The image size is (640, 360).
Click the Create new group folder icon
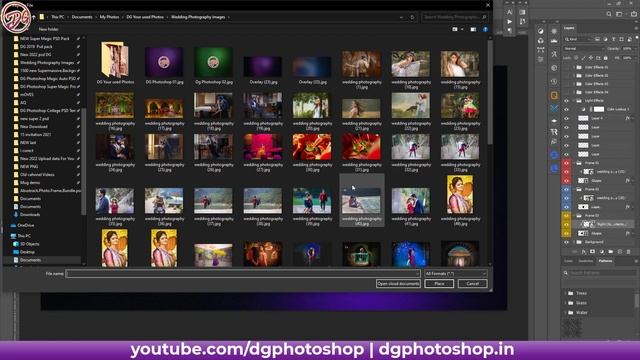point(611,252)
